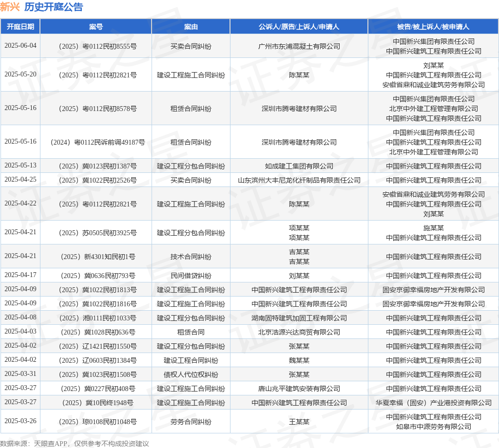Click cause 买卖合同纠纷 in 2025-06-04 row

[191, 46]
